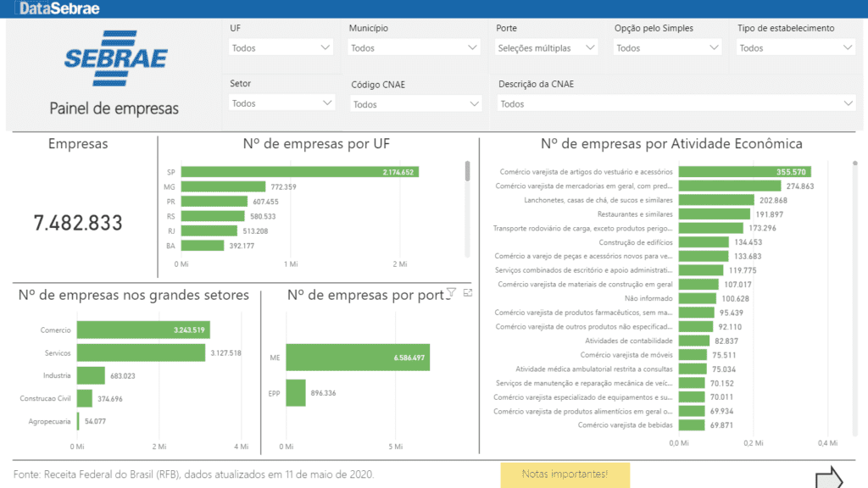The image size is (868, 488).
Task: Select the SP bar in UF chart
Action: pyautogui.click(x=298, y=172)
